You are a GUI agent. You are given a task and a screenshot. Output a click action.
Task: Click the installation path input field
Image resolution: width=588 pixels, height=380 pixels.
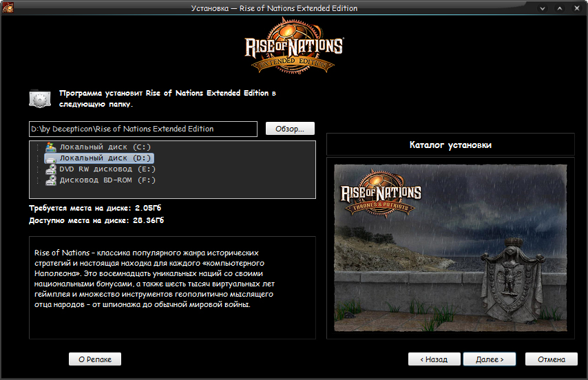coord(143,129)
